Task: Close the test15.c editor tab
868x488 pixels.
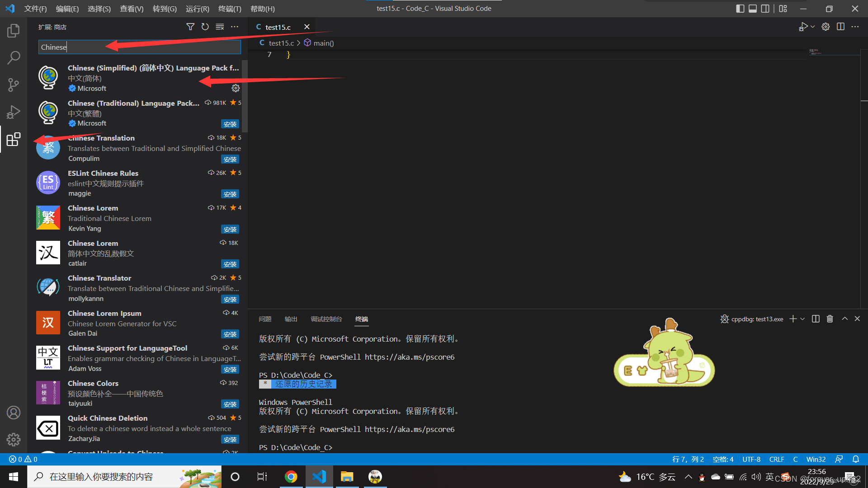Action: tap(307, 27)
